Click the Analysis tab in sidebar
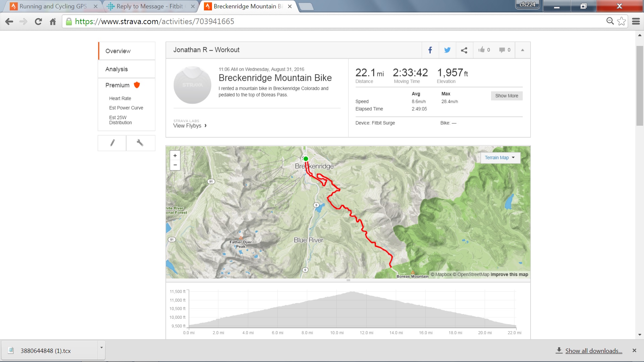644x362 pixels. (116, 69)
